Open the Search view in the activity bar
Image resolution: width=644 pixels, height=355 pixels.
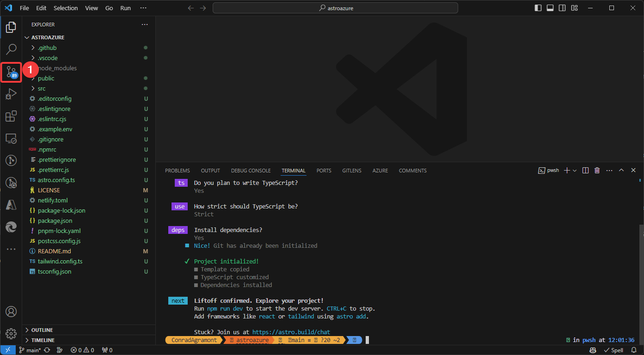[x=11, y=49]
